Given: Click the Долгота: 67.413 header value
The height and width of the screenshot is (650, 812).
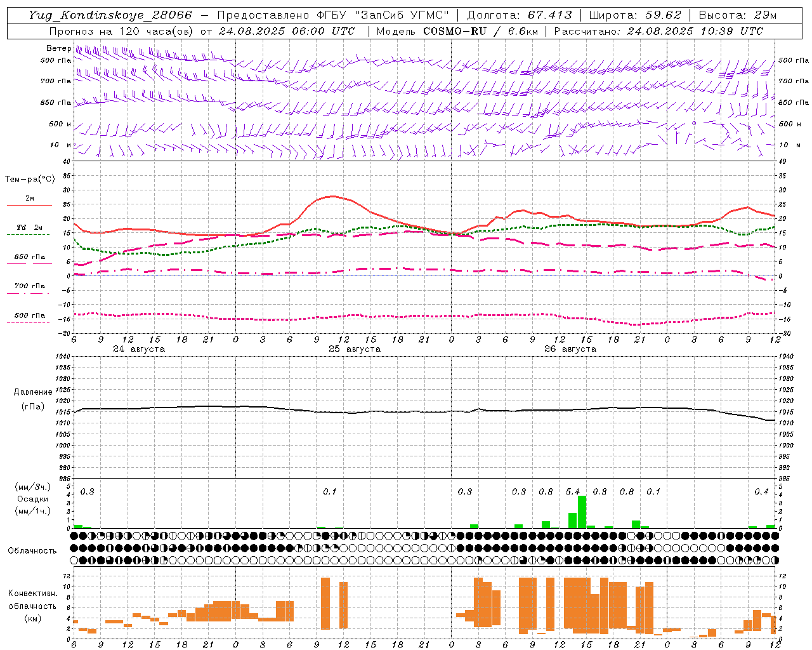Looking at the screenshot, I should [x=520, y=15].
